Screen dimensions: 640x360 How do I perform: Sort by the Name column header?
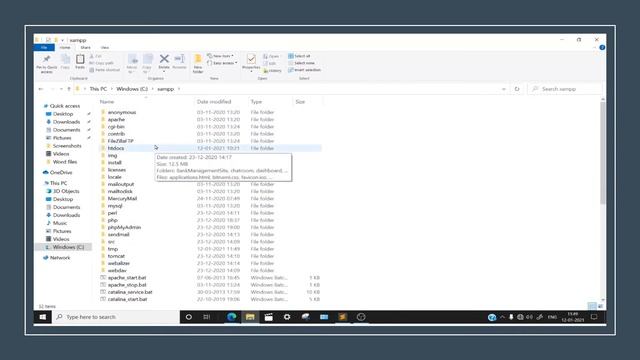107,102
